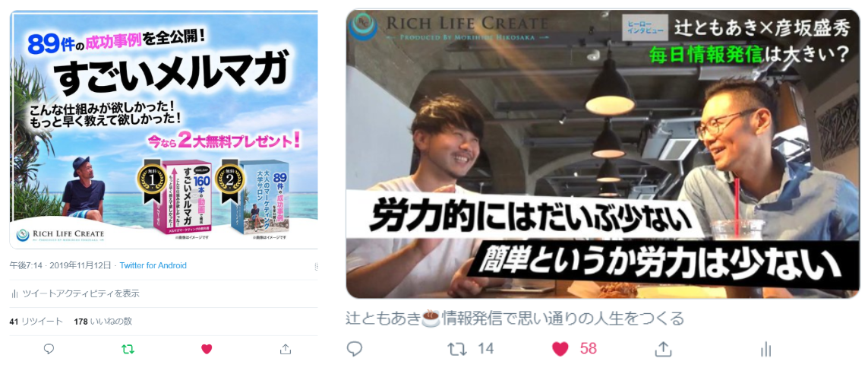Screen dimensions: 868x374
Task: View the 41 リツイート list
Action: coord(36,322)
